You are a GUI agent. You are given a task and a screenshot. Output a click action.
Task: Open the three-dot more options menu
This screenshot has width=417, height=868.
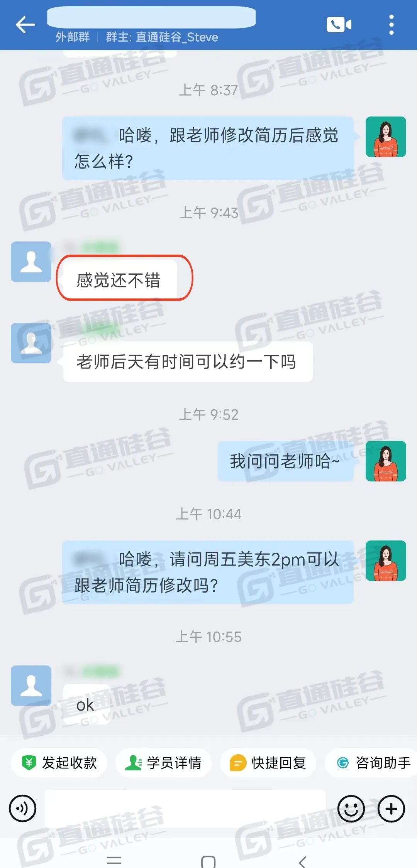pos(392,25)
